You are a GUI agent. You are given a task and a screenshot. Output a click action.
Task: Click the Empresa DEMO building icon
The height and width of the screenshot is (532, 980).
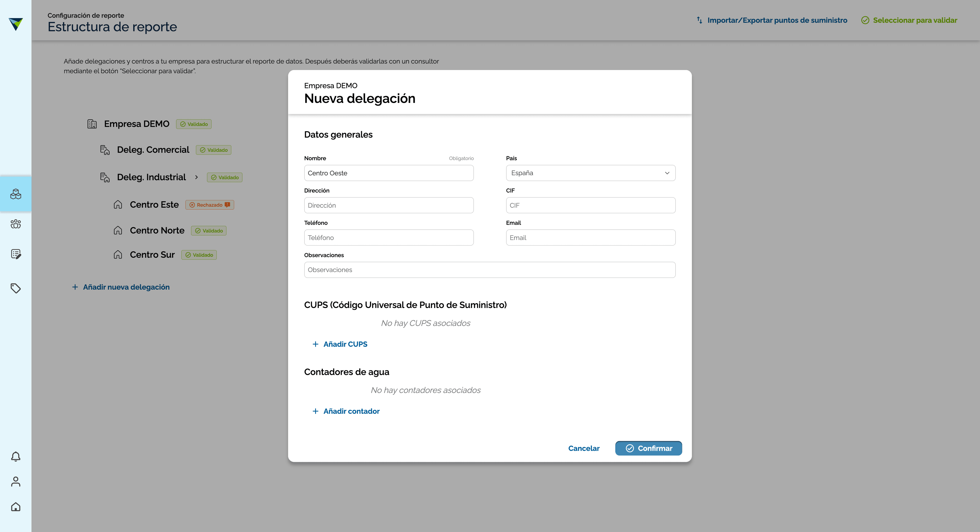click(92, 124)
